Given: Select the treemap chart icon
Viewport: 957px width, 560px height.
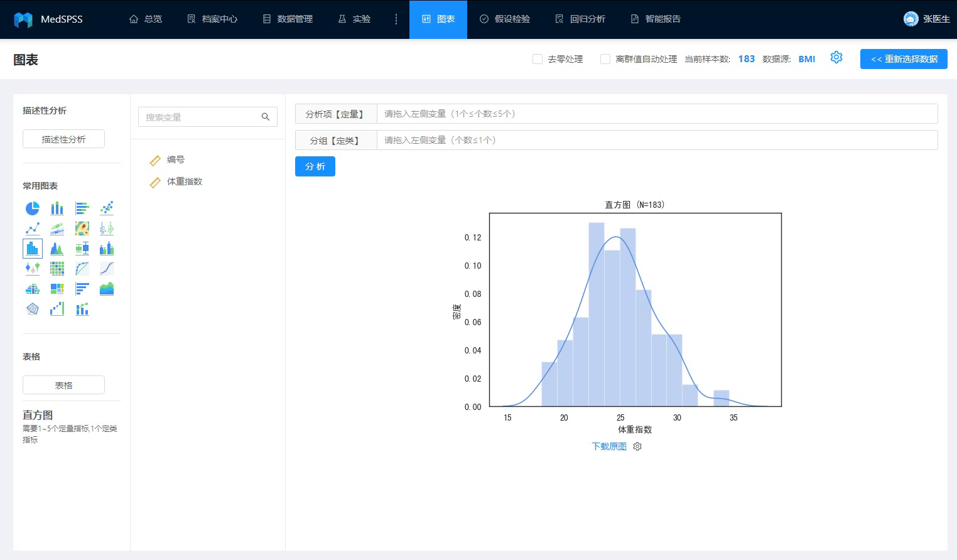Looking at the screenshot, I should [57, 289].
